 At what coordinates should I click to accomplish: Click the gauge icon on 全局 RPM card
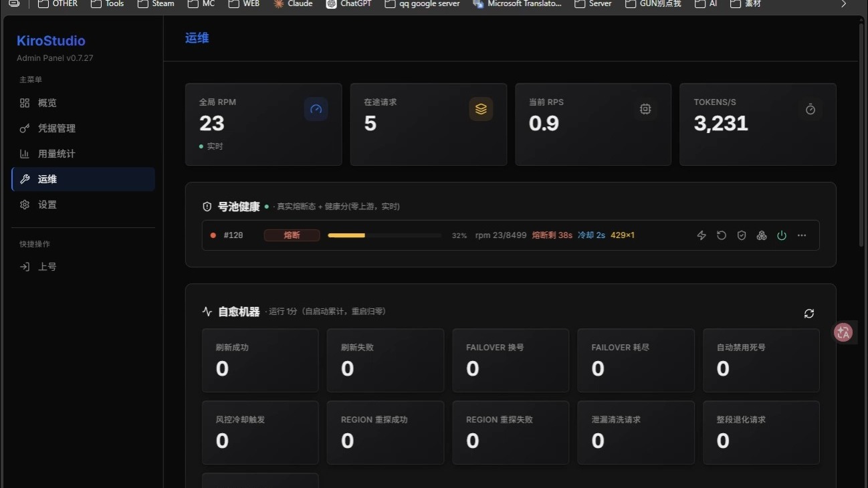click(316, 109)
